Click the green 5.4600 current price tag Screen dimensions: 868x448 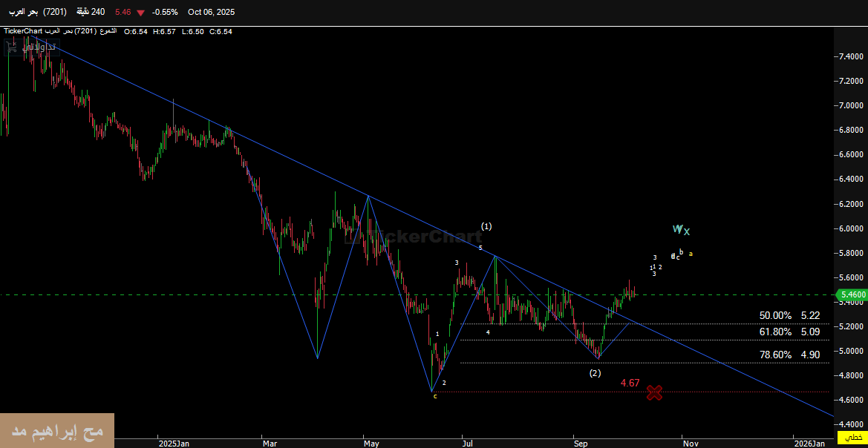851,295
